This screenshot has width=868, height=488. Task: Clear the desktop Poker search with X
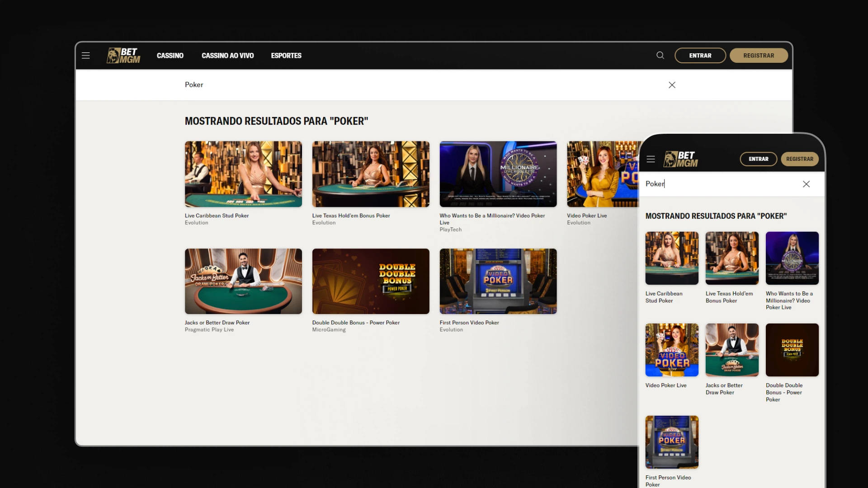coord(672,85)
